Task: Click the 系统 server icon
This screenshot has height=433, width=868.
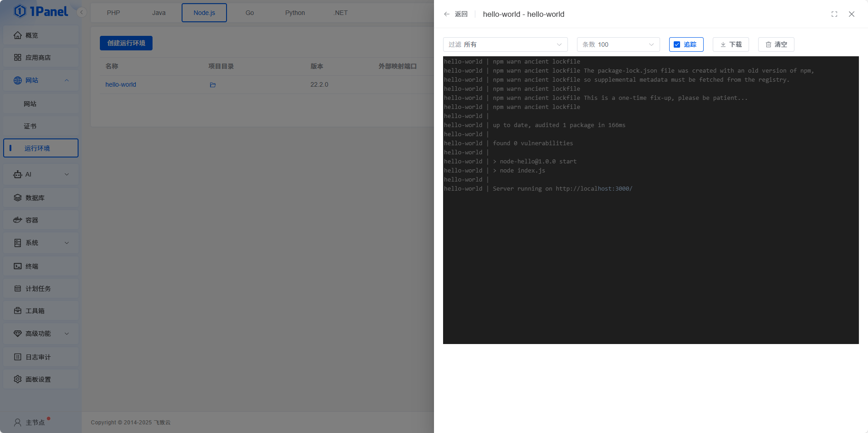Action: click(18, 243)
